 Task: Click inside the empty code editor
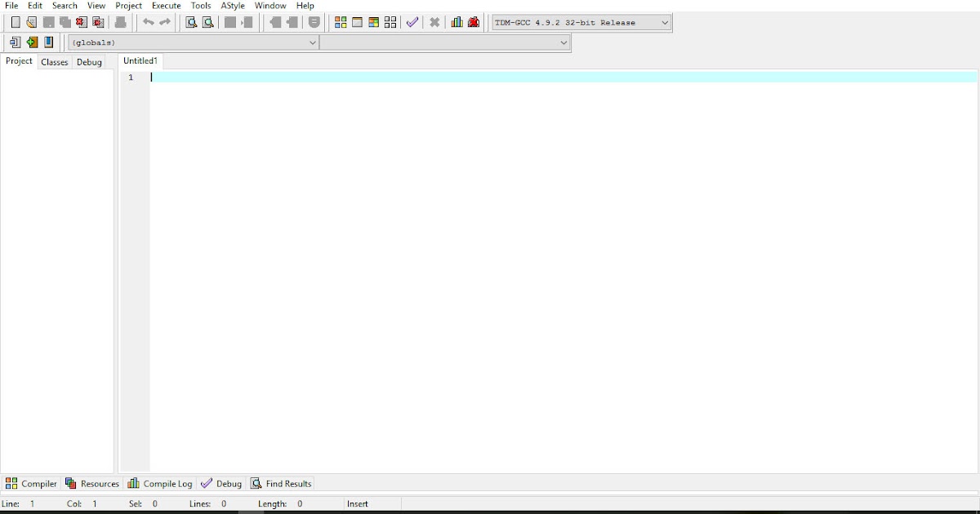(x=490, y=245)
